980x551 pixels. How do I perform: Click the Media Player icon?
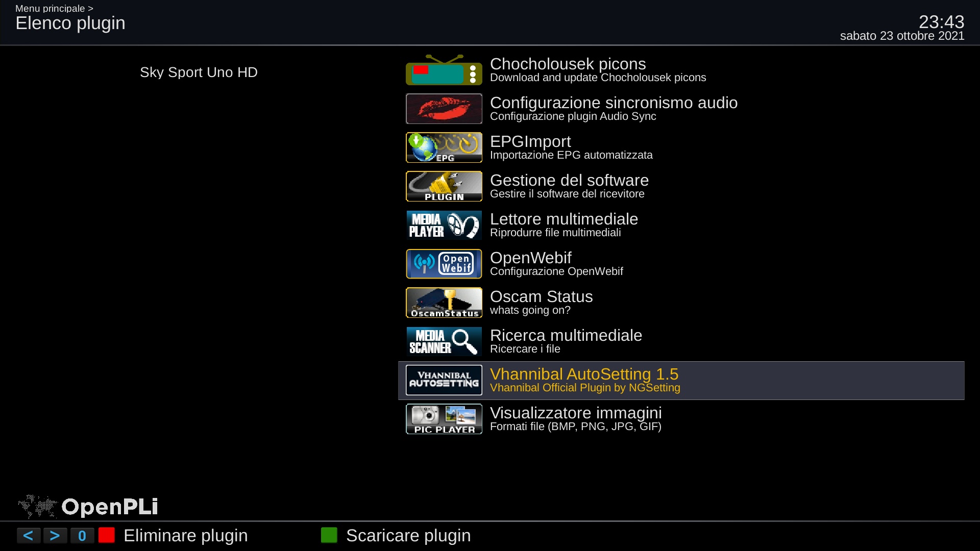[444, 225]
